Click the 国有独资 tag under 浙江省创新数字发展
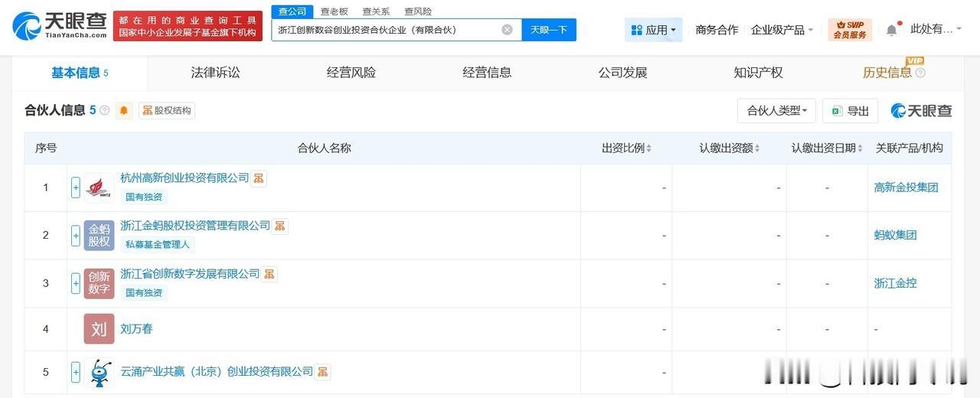 (145, 292)
